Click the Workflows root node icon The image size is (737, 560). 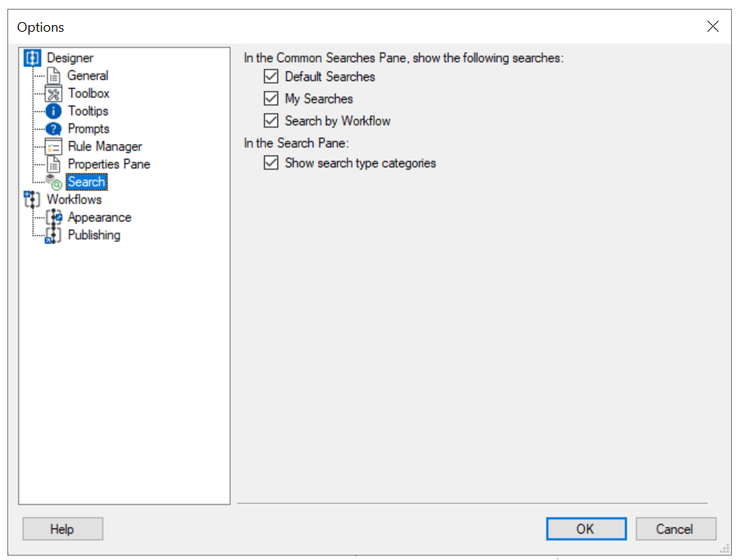[x=32, y=199]
